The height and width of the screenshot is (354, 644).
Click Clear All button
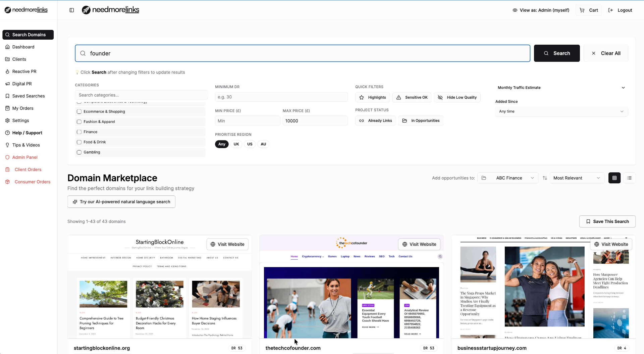[606, 53]
